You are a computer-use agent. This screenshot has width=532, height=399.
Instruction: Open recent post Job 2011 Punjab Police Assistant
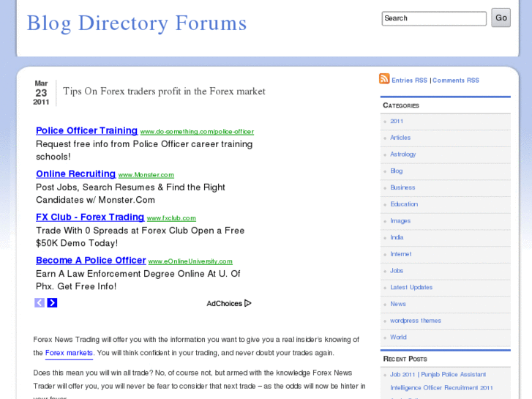tap(441, 381)
